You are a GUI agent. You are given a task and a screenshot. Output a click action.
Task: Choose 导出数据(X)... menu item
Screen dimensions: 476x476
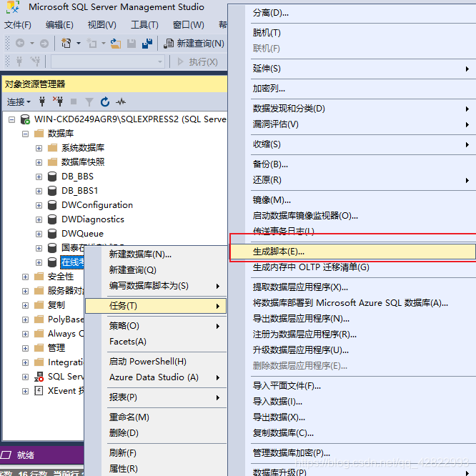pos(352,417)
